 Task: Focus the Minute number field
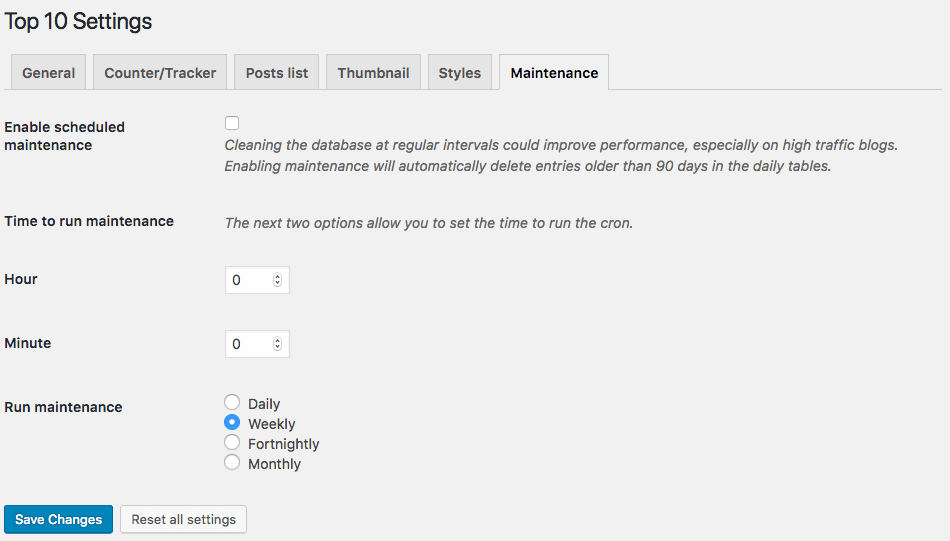point(248,344)
